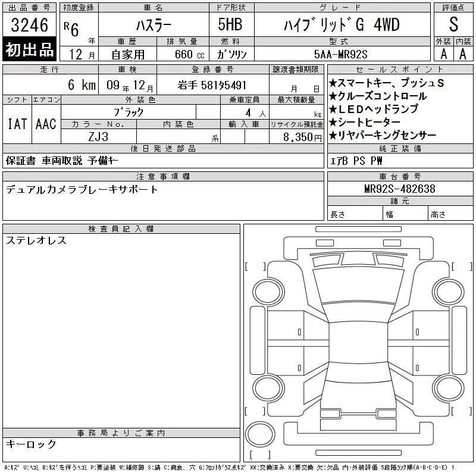
Task: Select the 長さ dimension field
Action: tap(355, 213)
